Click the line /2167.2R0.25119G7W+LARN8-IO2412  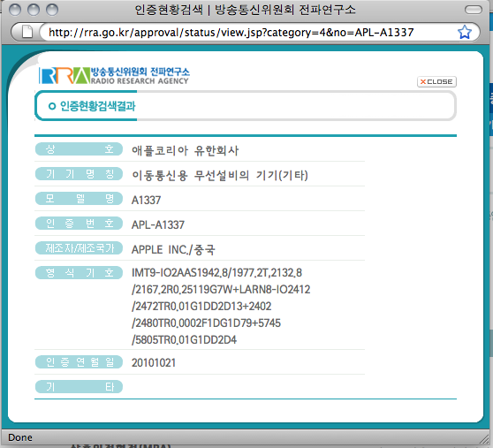221,290
